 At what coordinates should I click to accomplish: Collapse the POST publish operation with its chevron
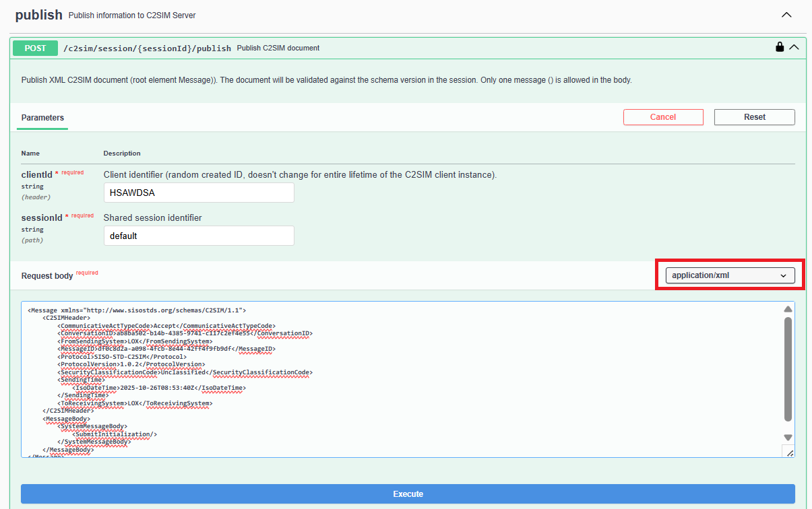pyautogui.click(x=794, y=47)
